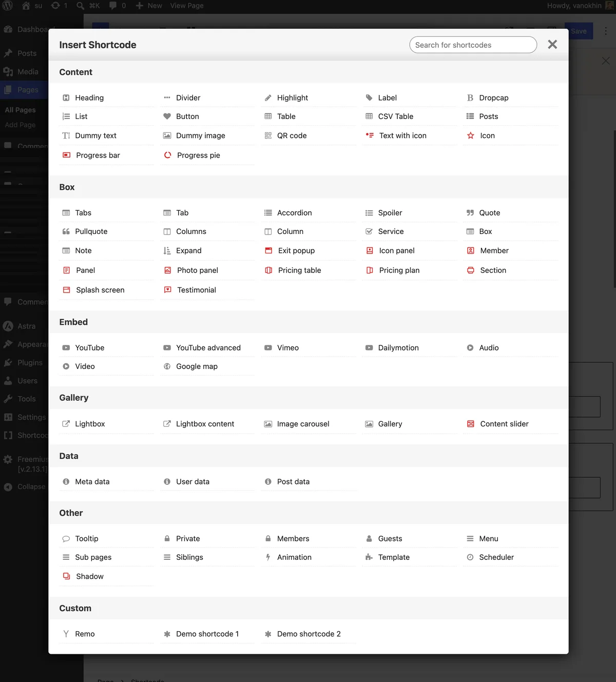Select the Text with icon shortcode
Screen dimensions: 616x682
click(410, 135)
